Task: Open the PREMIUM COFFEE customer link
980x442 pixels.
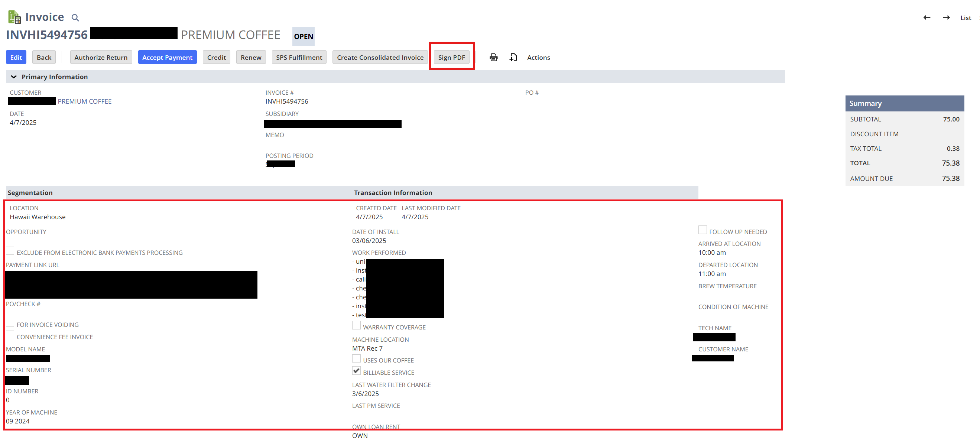Action: pos(84,101)
